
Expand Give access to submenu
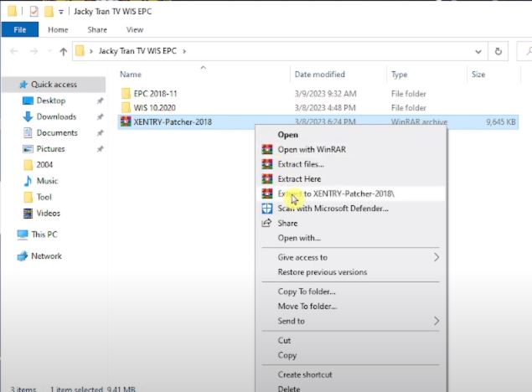[436, 257]
